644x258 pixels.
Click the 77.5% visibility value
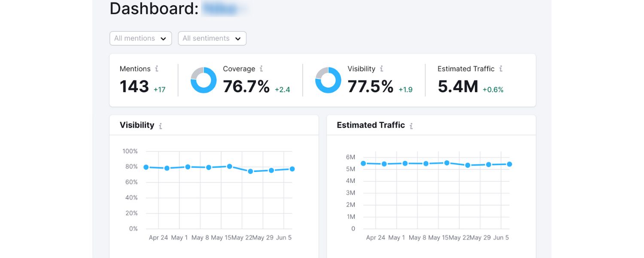click(371, 87)
